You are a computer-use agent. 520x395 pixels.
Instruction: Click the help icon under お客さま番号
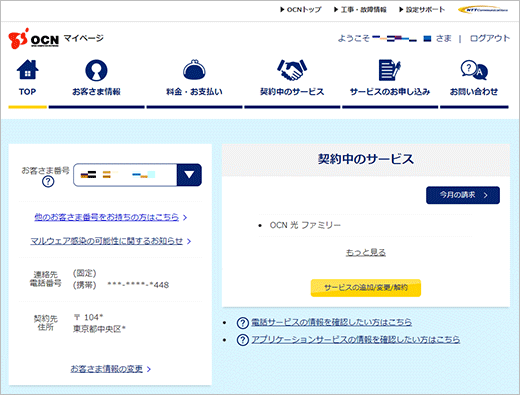coord(48,182)
